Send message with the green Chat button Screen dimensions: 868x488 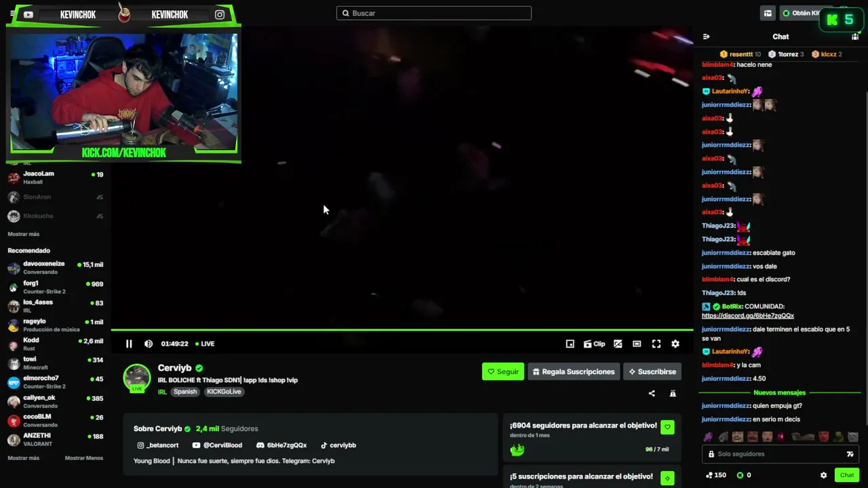847,475
